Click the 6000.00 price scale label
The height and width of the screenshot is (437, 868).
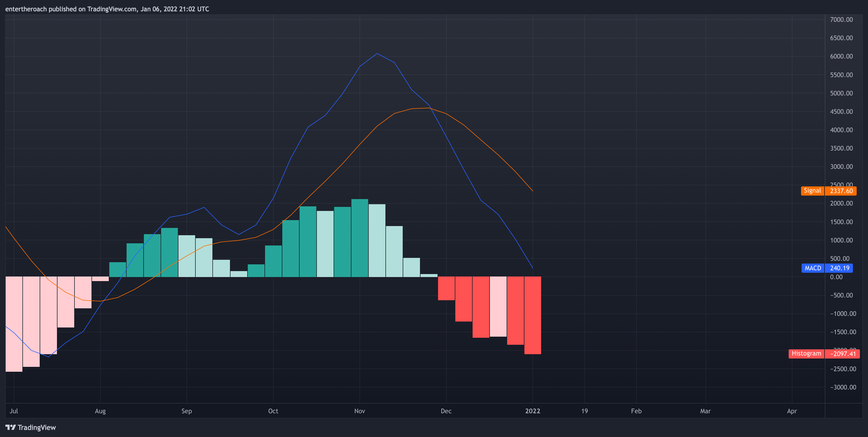841,56
